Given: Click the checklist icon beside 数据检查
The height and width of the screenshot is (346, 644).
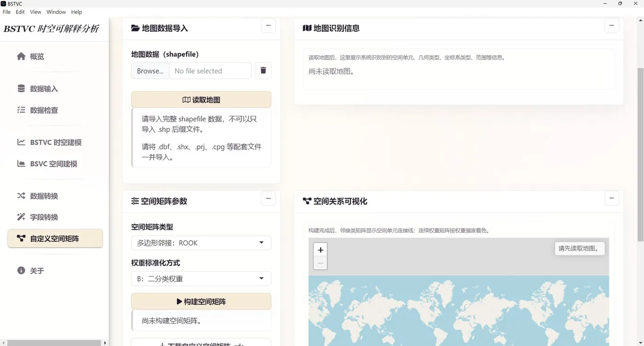Looking at the screenshot, I should point(21,110).
